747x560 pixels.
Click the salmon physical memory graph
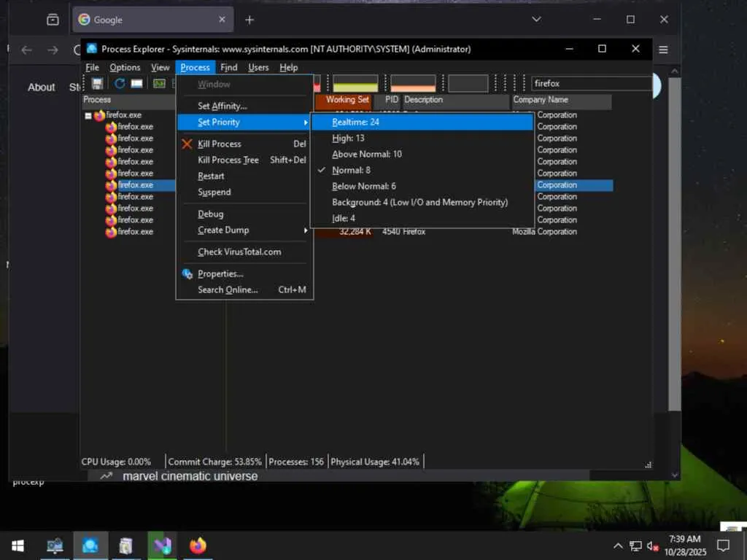[413, 83]
